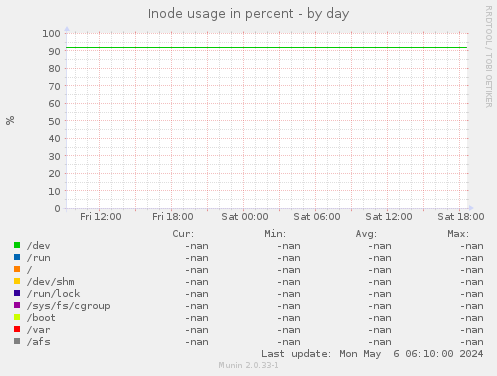
Task: Click the Sat 00:00 axis label
Action: 245,217
